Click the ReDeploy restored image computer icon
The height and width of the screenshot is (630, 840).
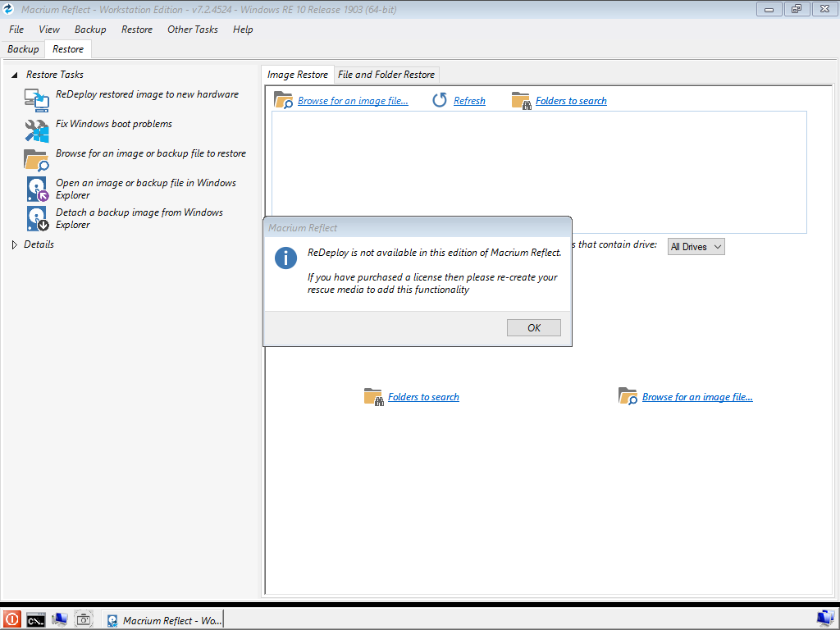36,99
